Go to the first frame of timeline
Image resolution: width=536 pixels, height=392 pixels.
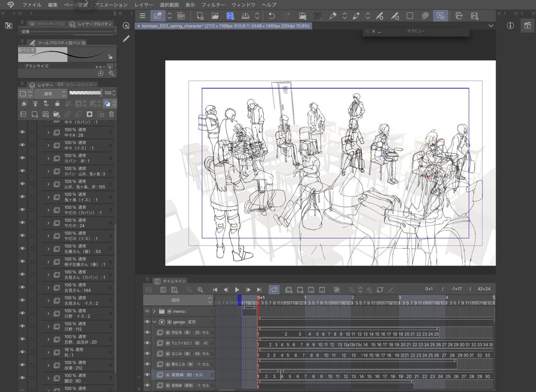pos(215,290)
